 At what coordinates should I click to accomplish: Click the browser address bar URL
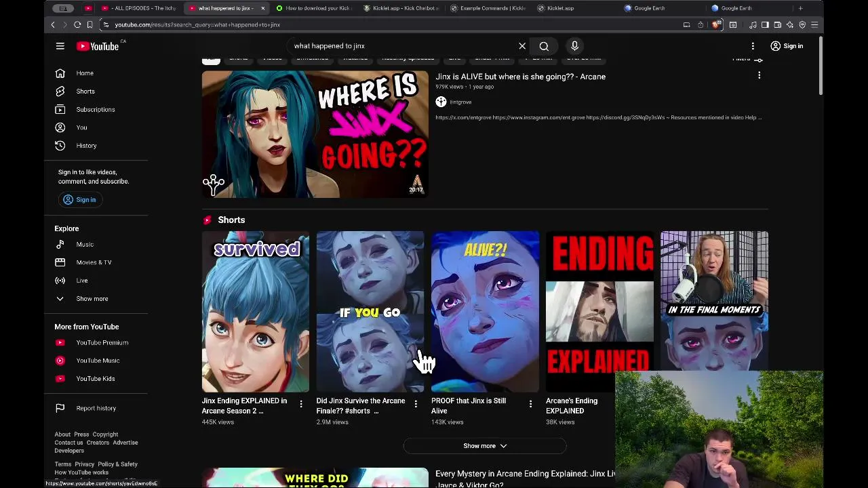point(197,24)
